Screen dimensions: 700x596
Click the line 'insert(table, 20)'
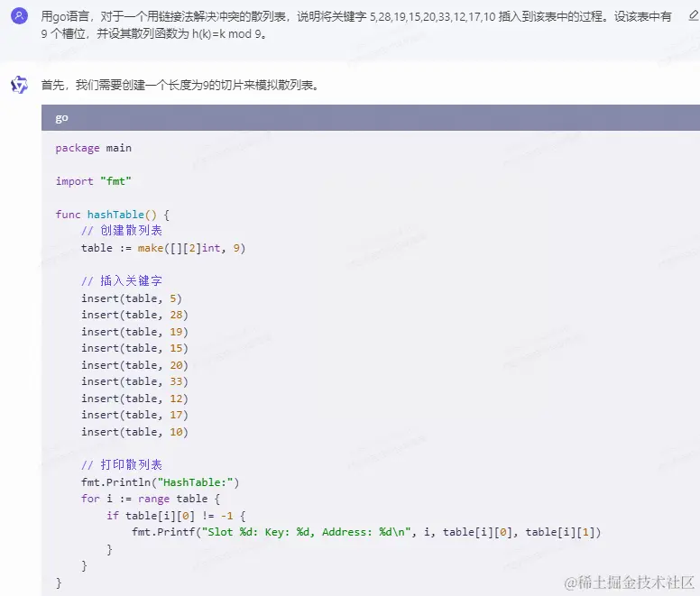click(x=134, y=365)
